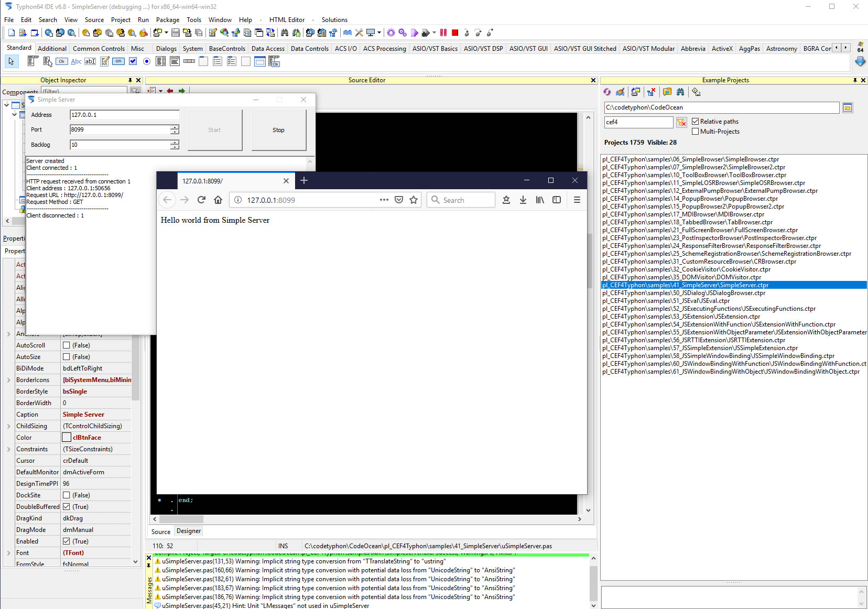Go to Firefox home page icon
This screenshot has width=868, height=609.
click(218, 200)
